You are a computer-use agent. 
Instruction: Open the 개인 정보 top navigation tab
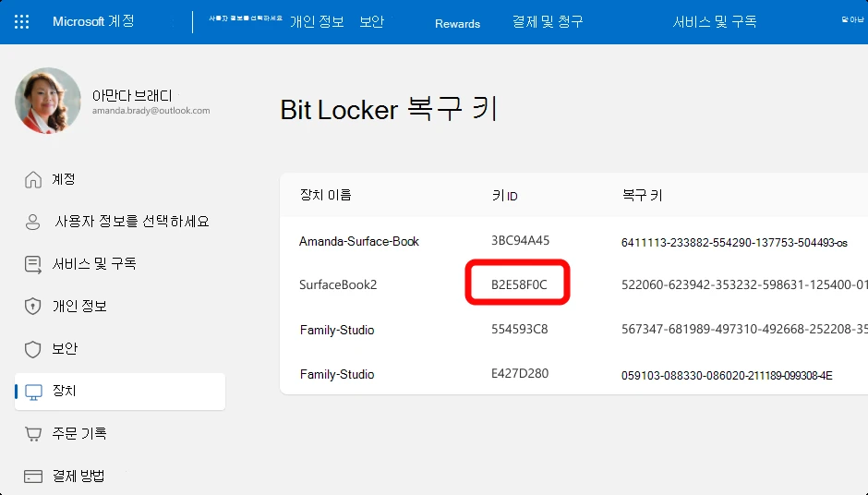pyautogui.click(x=318, y=21)
